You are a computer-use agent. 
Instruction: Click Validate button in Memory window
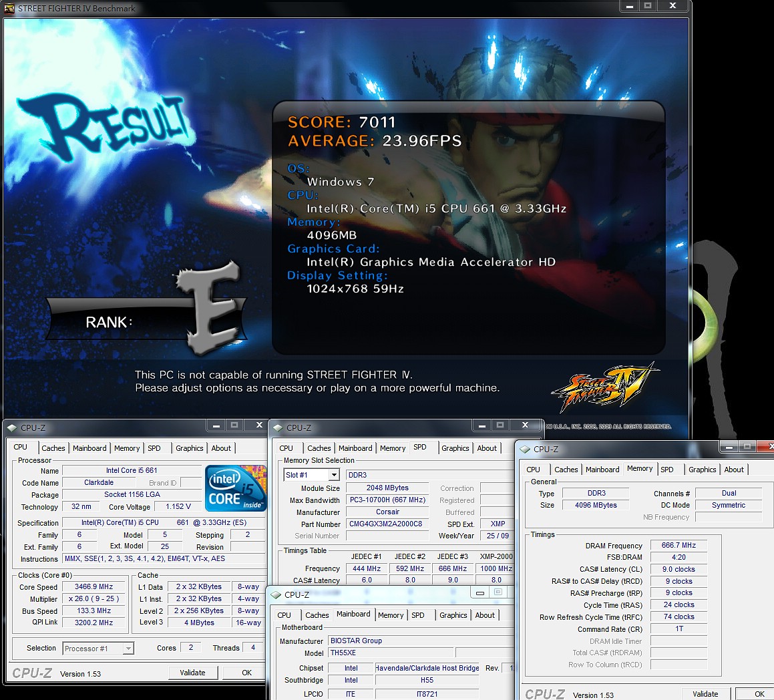(x=705, y=693)
